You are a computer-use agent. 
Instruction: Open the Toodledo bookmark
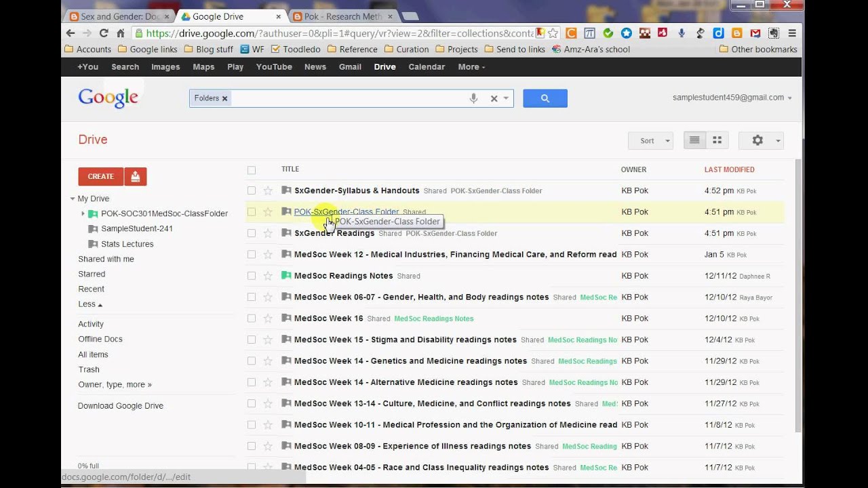point(295,49)
